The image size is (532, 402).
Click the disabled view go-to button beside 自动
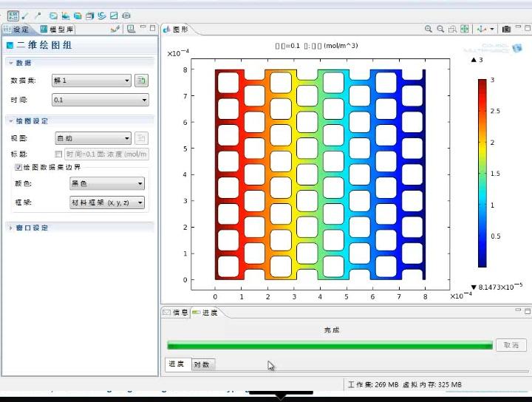tap(141, 138)
